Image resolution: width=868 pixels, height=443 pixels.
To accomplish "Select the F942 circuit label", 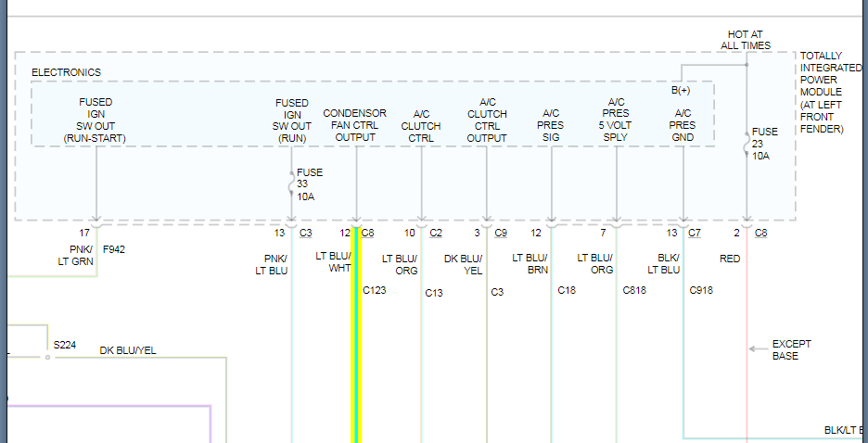I will point(114,249).
